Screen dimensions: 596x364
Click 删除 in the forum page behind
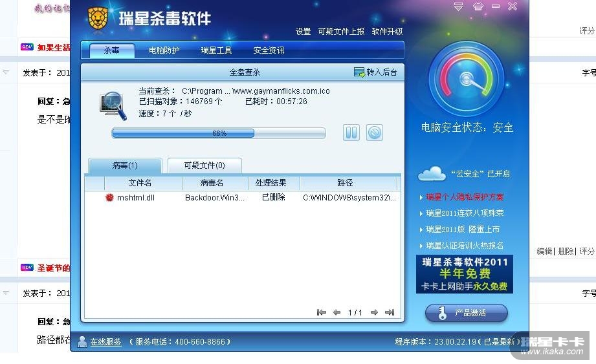(x=566, y=252)
